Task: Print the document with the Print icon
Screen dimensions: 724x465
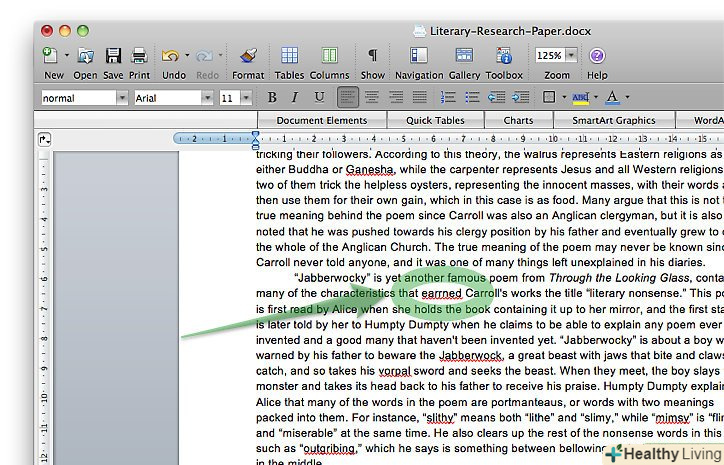Action: click(x=140, y=56)
